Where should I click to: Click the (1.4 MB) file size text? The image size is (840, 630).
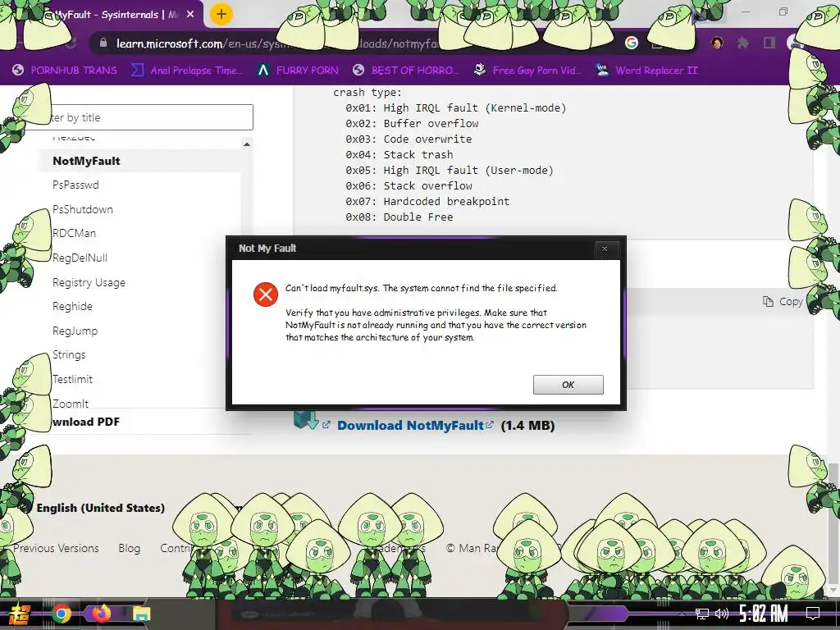(527, 426)
